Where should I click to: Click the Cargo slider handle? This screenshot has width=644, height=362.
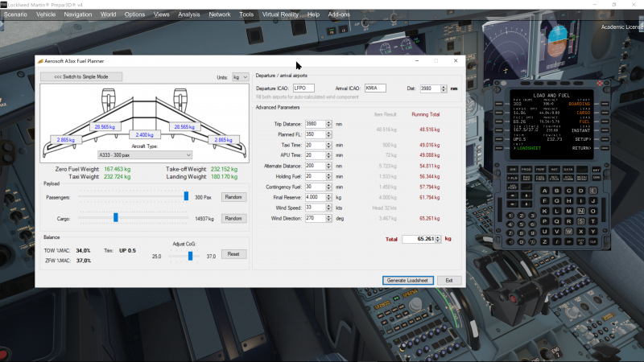116,217
